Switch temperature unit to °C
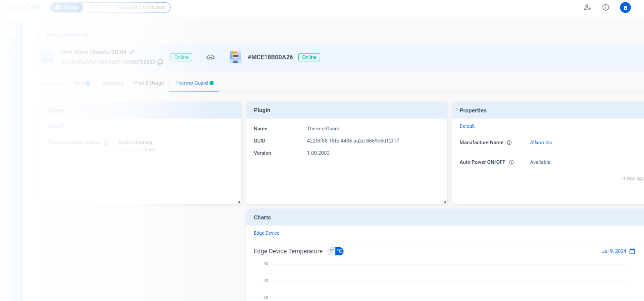The width and height of the screenshot is (644, 301). pyautogui.click(x=339, y=251)
